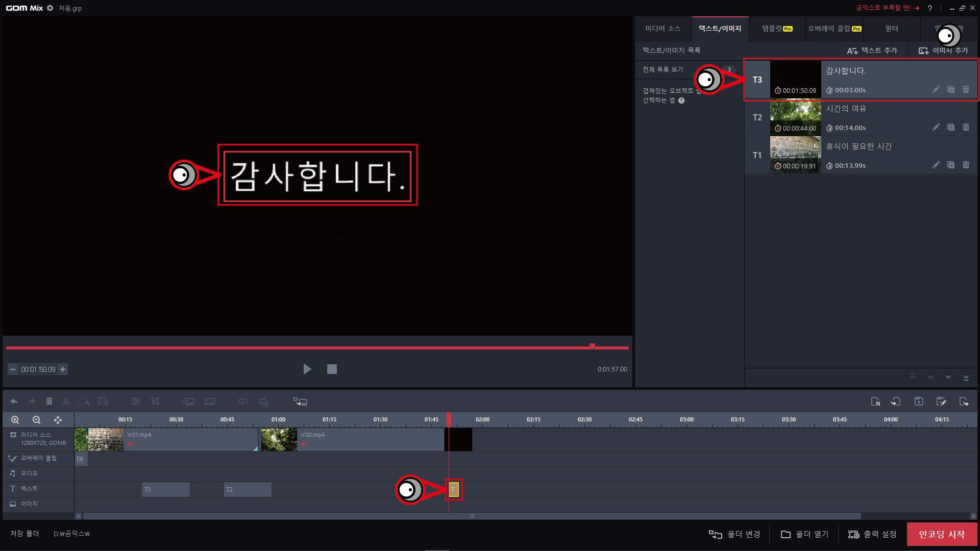980x551 pixels.
Task: Toggle audio mute on V.02.mp4 clip
Action: (304, 444)
